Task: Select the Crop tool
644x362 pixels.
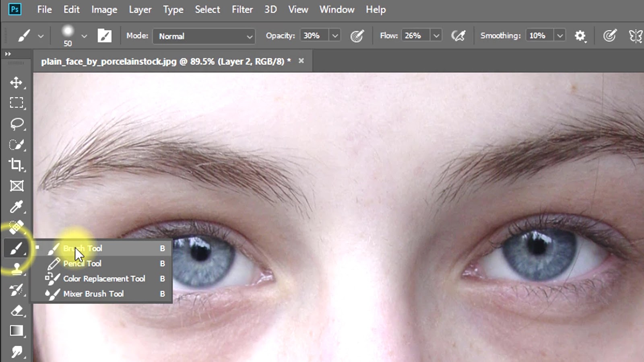Action: (16, 165)
